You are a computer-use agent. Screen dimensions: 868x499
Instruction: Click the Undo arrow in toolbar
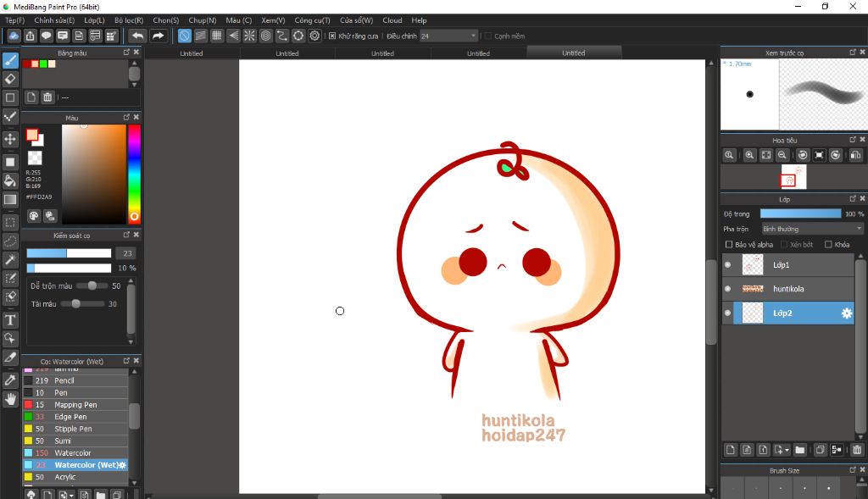tap(137, 36)
